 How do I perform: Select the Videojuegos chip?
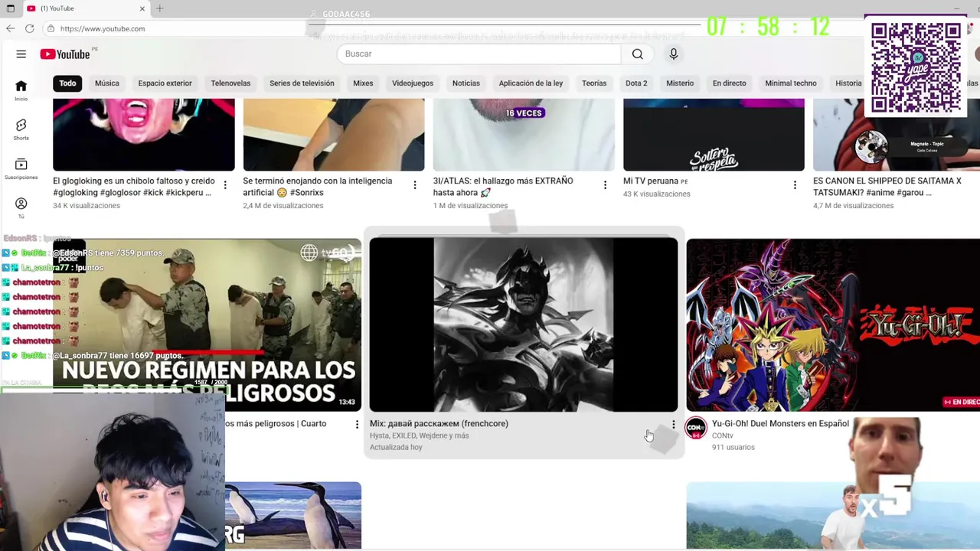pos(413,83)
